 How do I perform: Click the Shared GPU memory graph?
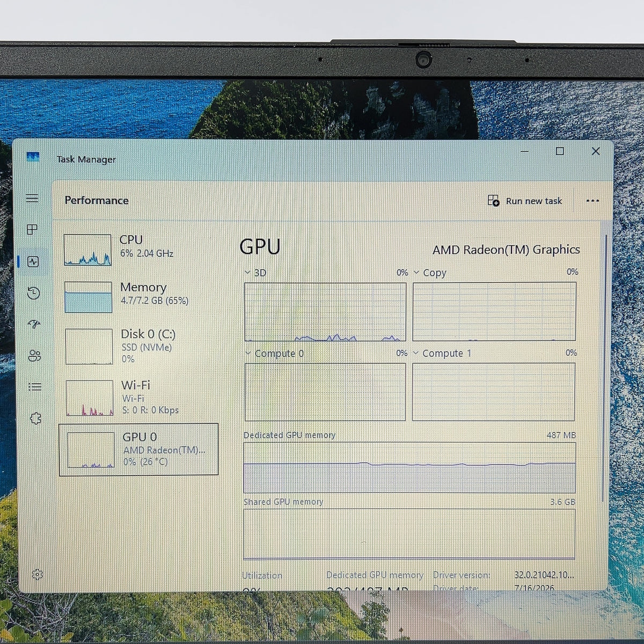pos(409,534)
